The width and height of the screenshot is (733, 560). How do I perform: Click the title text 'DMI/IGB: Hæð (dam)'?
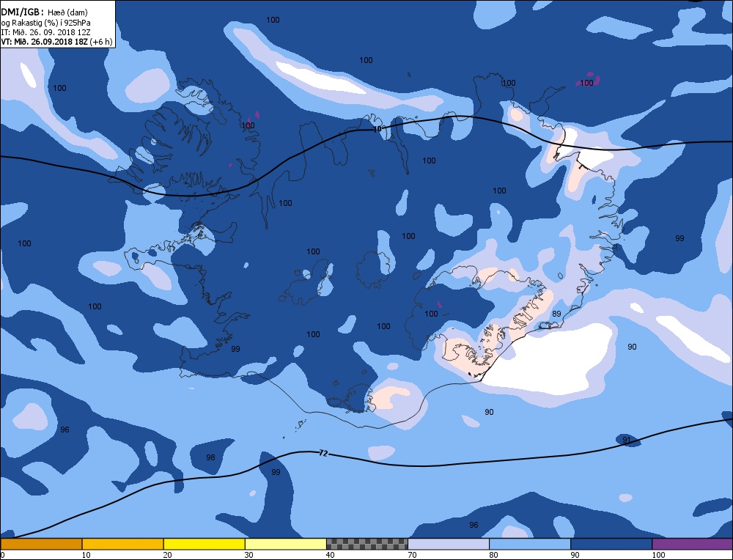[45, 12]
